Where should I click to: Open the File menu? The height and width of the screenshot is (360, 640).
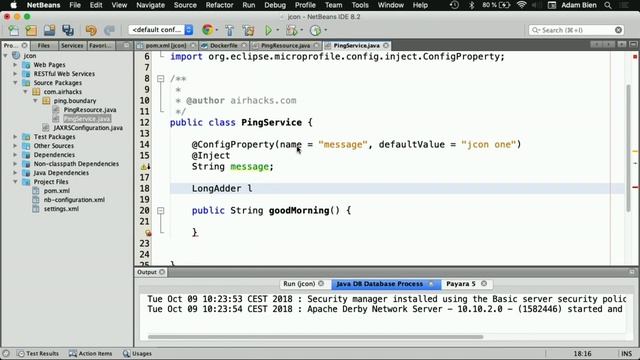(75, 5)
